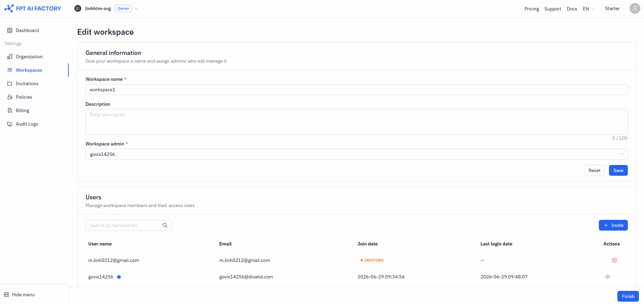Expand the organization switcher chevron
Image resolution: width=644 pixels, height=304 pixels.
coord(136,8)
